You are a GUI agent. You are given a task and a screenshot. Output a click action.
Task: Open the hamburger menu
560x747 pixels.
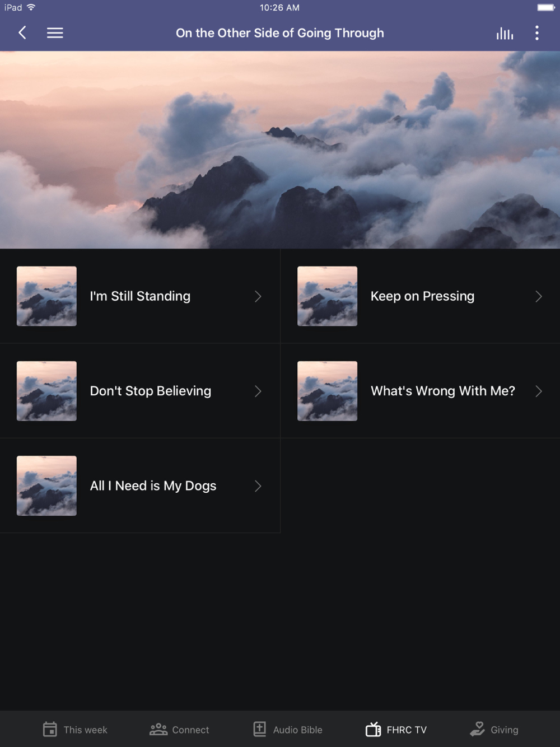[x=55, y=33]
